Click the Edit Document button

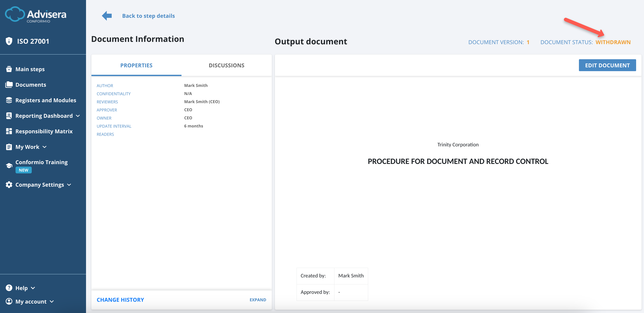[607, 65]
